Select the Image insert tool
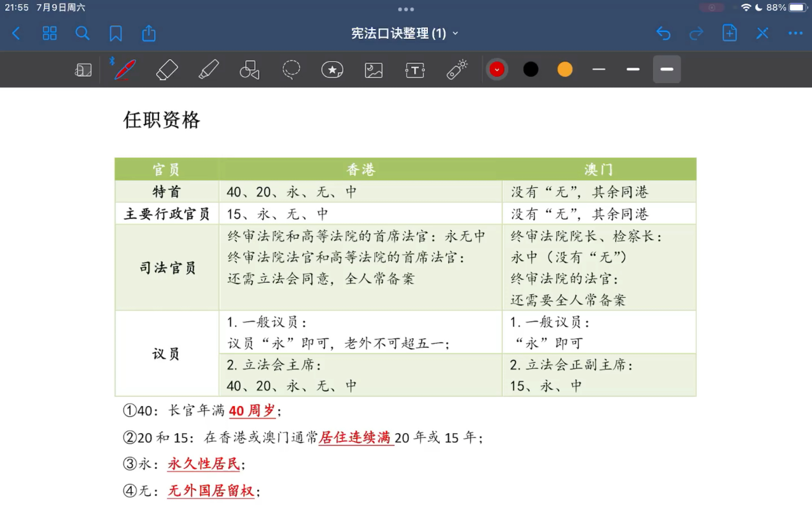The image size is (812, 509). (x=374, y=70)
